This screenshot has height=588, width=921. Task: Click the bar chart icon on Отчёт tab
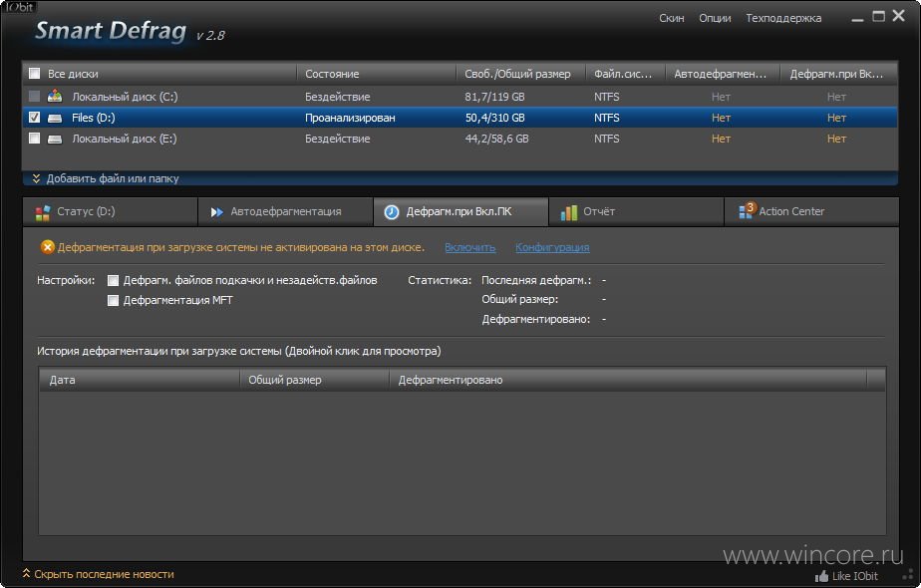[568, 212]
